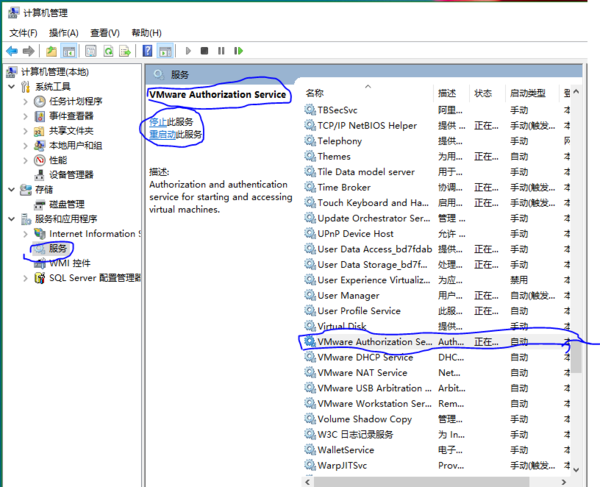Collapse the 系统工具 tree node
Viewport: 600px width, 487px height.
pyautogui.click(x=12, y=86)
